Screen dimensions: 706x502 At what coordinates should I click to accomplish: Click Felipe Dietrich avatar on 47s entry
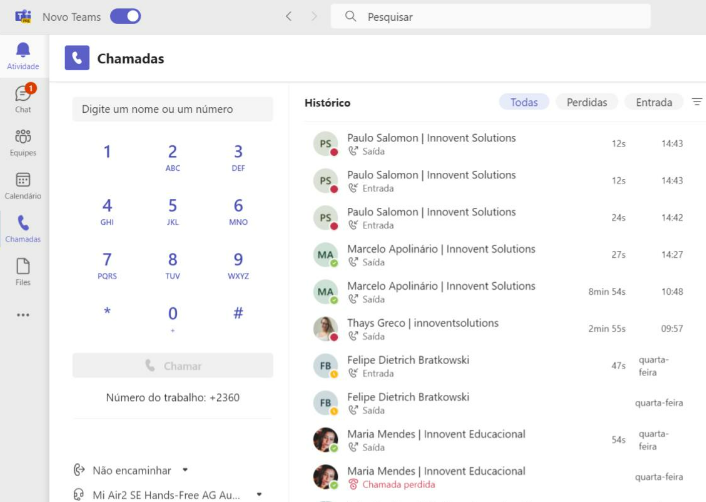[x=326, y=366]
